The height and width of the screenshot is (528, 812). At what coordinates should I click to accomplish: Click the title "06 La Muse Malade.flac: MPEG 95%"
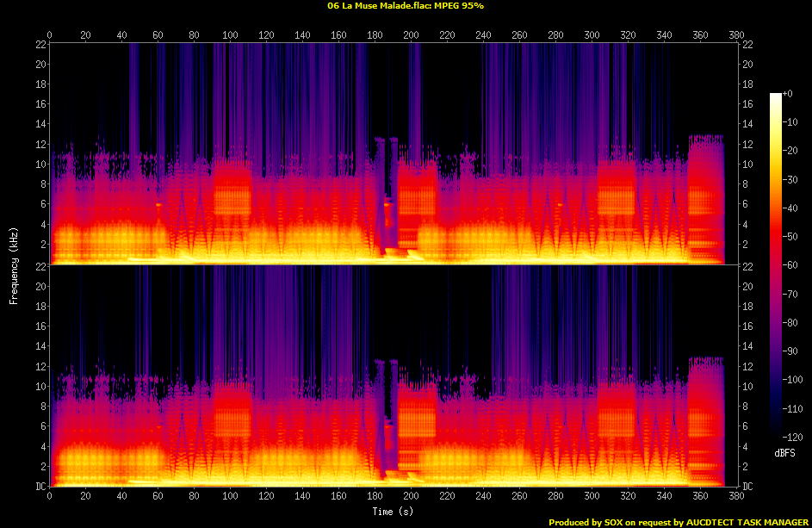406,6
